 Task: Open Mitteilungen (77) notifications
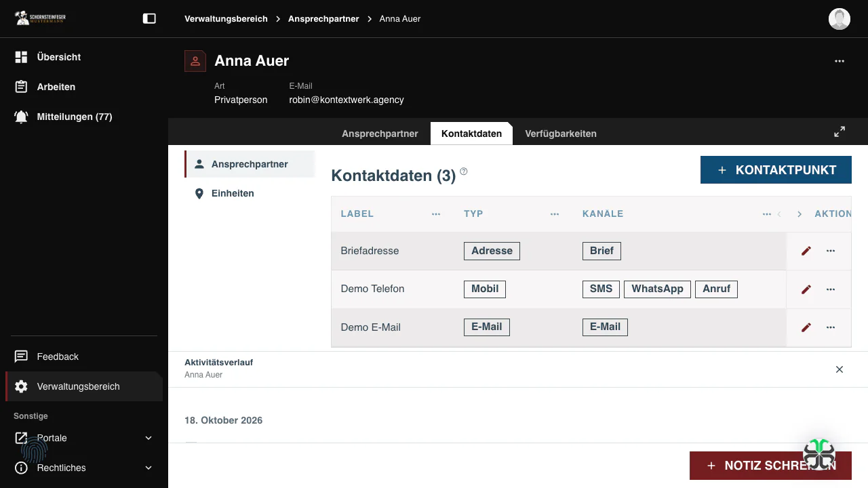coord(84,117)
